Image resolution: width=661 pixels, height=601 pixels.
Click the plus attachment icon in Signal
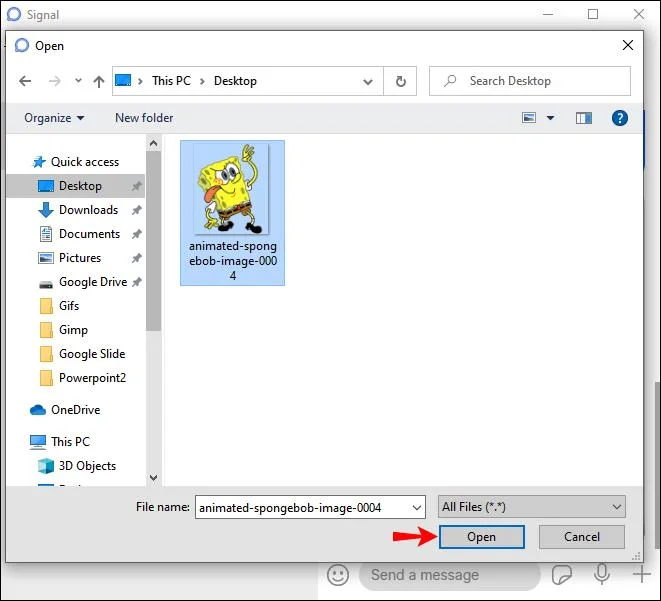642,574
